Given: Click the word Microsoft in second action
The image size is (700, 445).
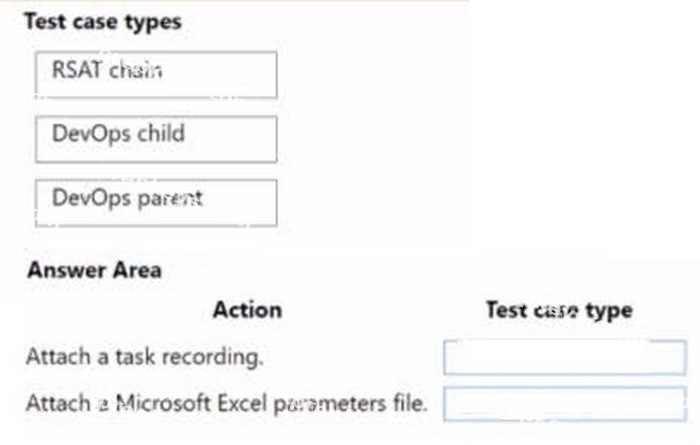Looking at the screenshot, I should coord(163,403).
